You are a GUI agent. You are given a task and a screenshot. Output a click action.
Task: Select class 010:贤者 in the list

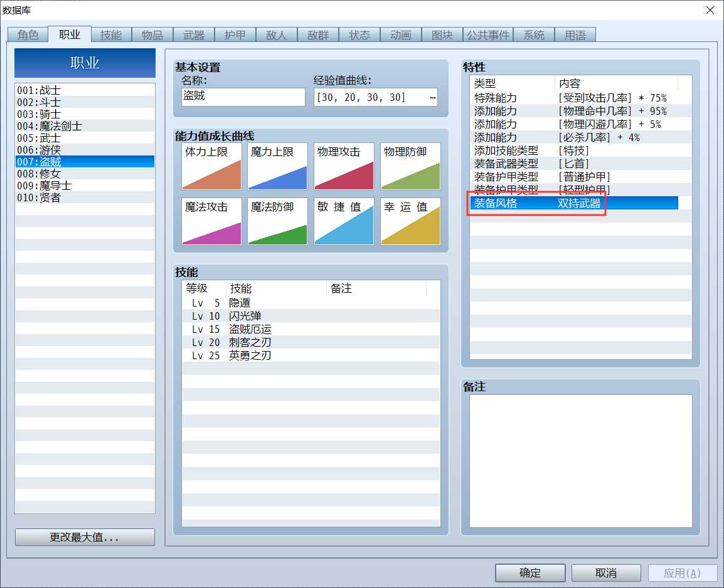pyautogui.click(x=85, y=197)
